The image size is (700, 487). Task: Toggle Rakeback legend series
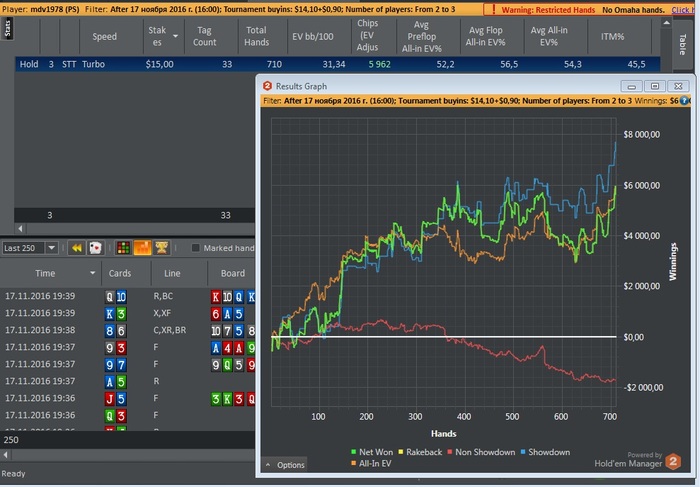pos(420,452)
